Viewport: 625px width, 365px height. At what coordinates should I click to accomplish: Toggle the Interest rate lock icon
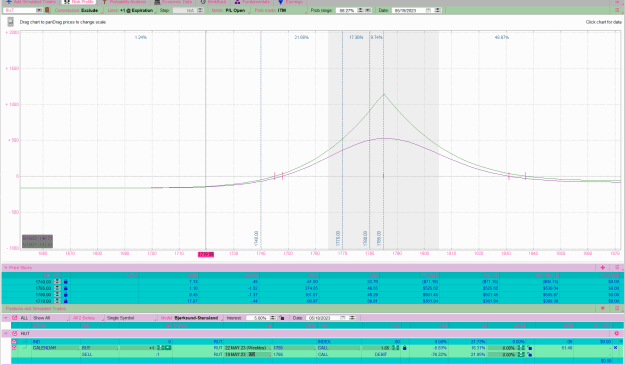point(282,318)
